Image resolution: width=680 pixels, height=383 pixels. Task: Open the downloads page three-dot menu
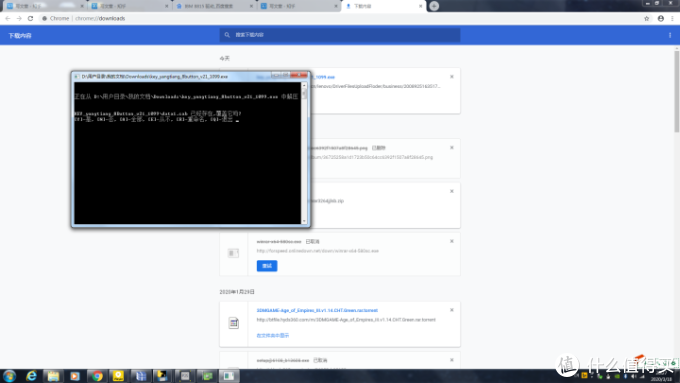tap(670, 35)
